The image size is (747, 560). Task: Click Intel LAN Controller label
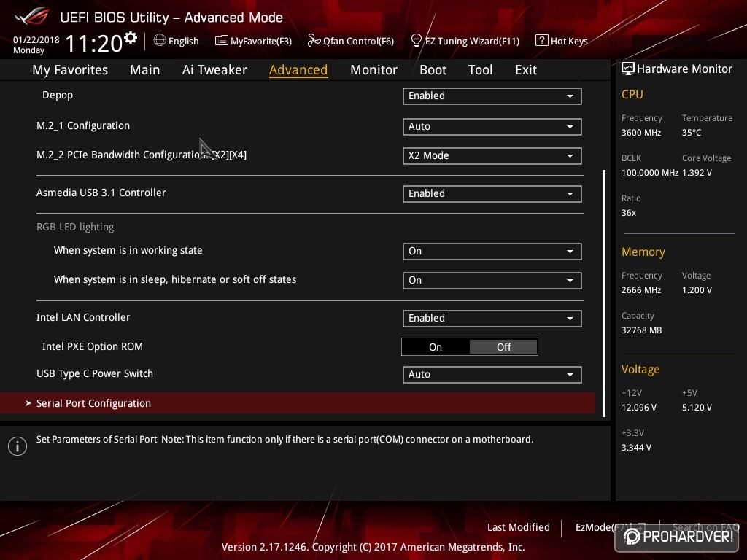83,318
